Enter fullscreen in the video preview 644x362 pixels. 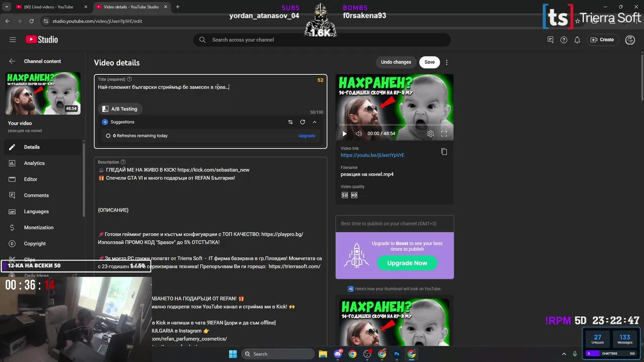444,134
